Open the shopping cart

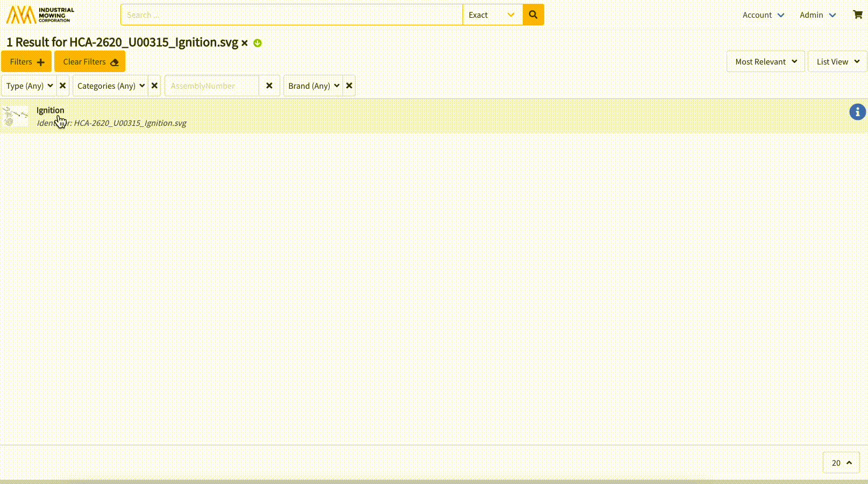857,15
